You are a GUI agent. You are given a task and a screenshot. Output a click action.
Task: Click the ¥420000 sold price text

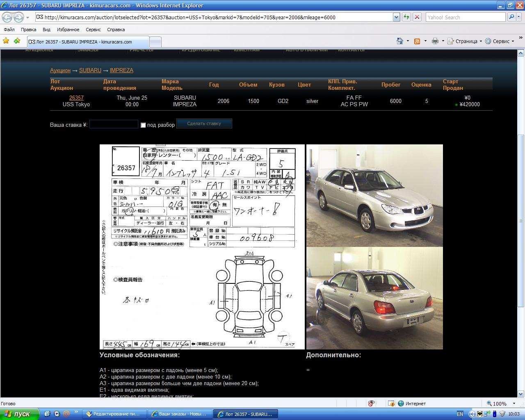(470, 104)
